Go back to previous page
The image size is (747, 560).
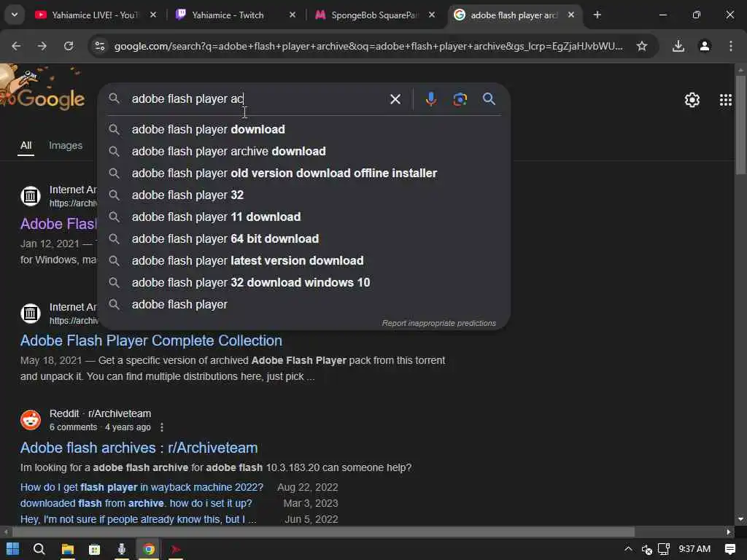click(16, 46)
